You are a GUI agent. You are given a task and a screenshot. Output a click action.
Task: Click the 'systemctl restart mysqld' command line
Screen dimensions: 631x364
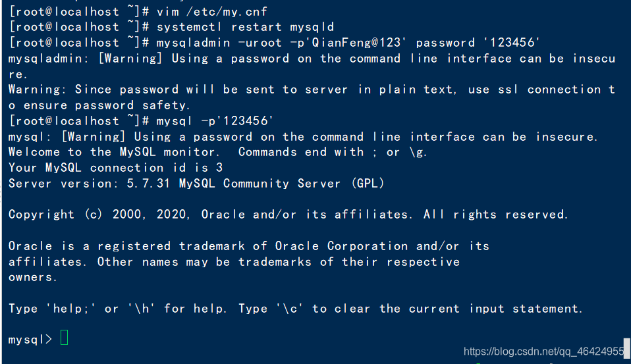(245, 27)
